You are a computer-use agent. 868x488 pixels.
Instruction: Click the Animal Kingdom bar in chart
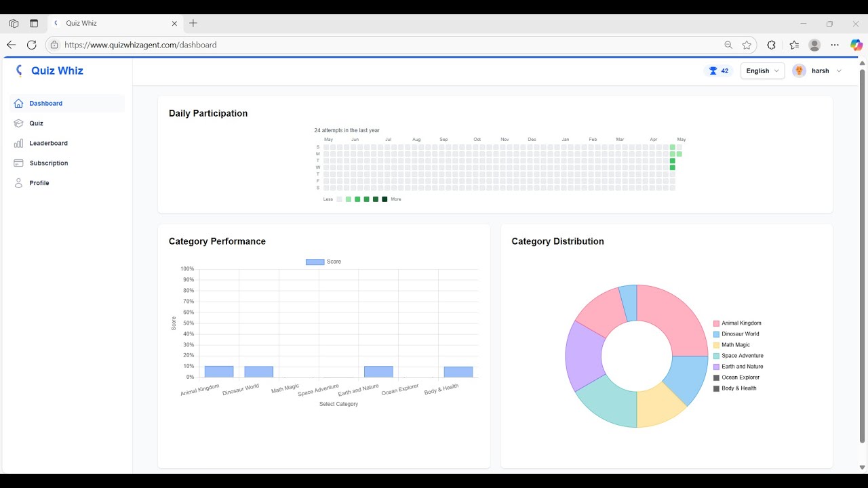[x=219, y=371]
